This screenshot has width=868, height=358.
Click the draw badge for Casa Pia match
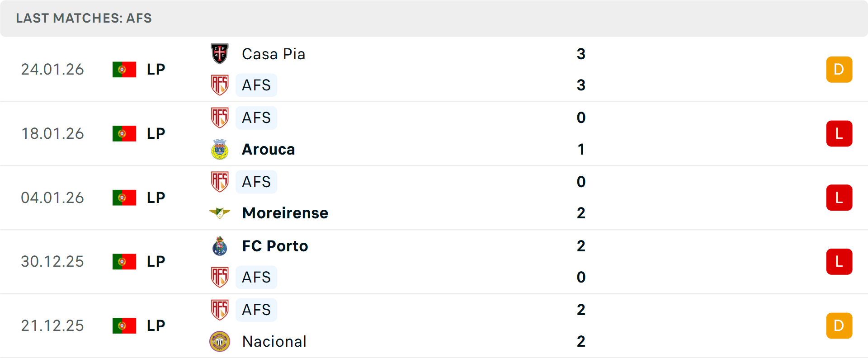[x=839, y=69]
